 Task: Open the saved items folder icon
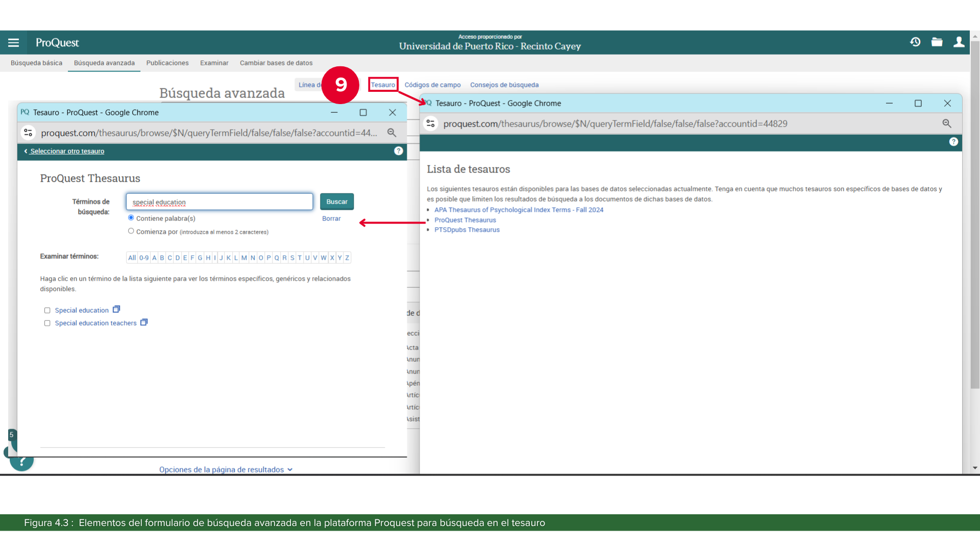tap(937, 42)
